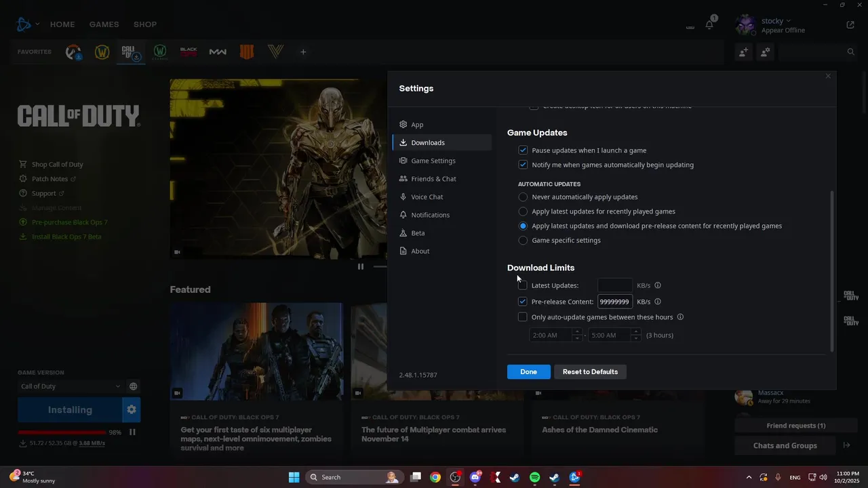
Task: Select the Vanguard V favorite icon
Action: point(275,52)
